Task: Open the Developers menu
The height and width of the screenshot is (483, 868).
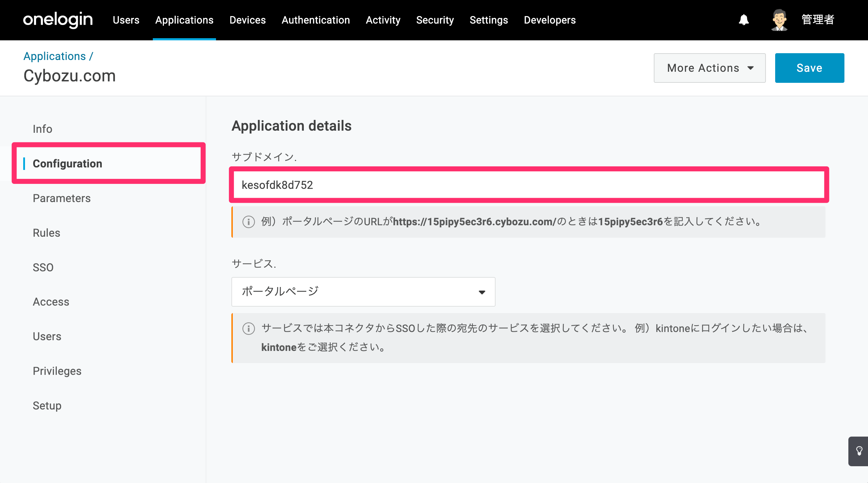Action: 550,20
